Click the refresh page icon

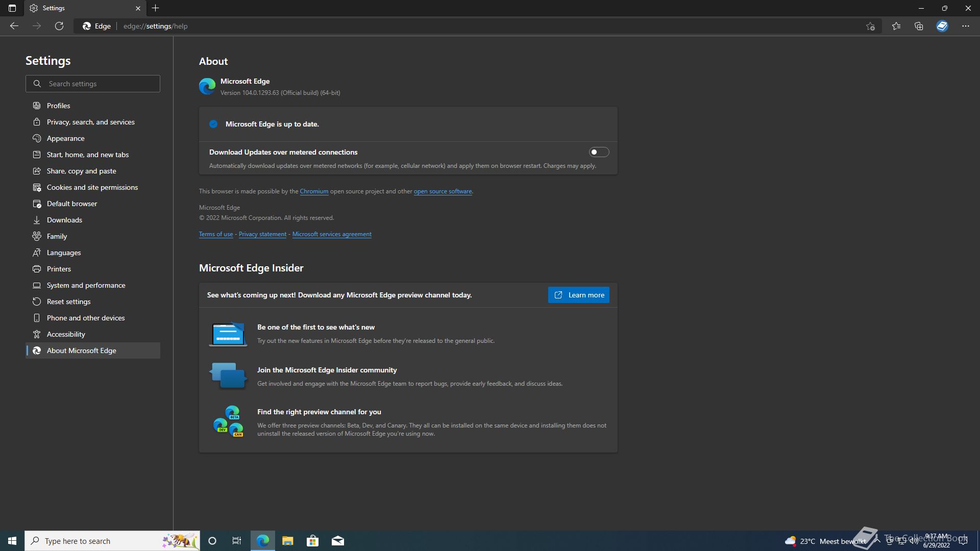coord(59,26)
